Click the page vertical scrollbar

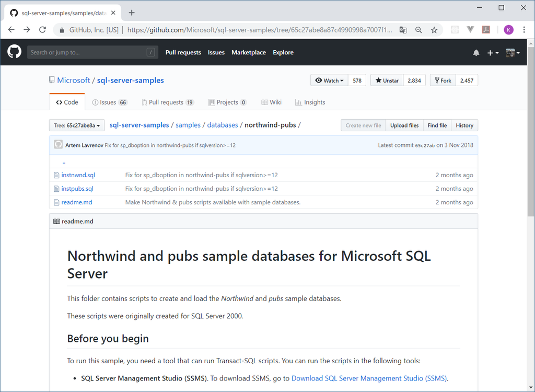tap(531, 131)
